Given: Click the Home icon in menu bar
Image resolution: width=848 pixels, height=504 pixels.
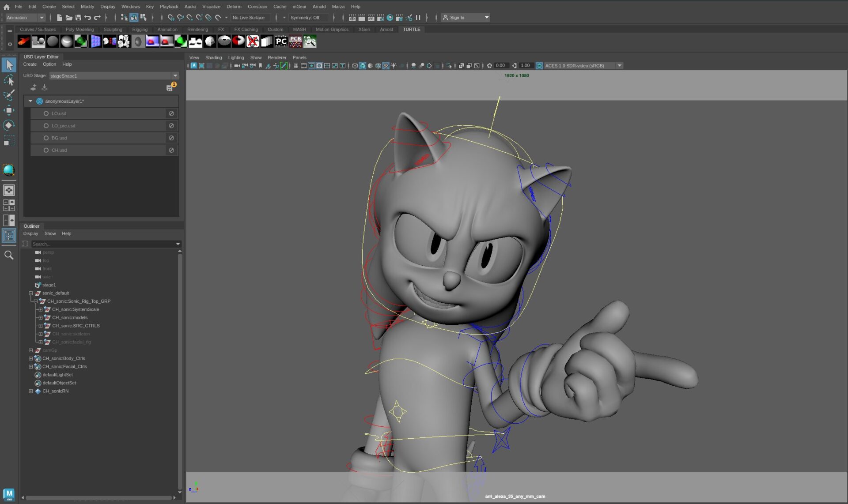Looking at the screenshot, I should tap(6, 7).
